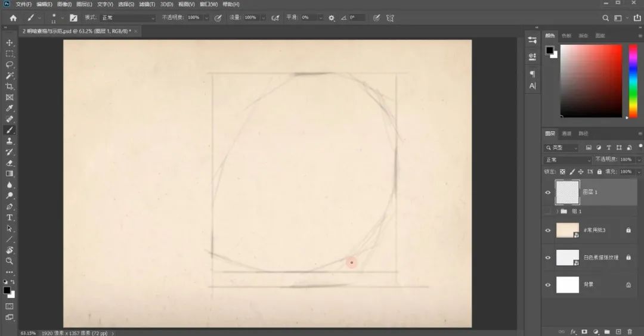This screenshot has height=336, width=644.
Task: Expand the 组 1 layer group
Action: tap(557, 211)
